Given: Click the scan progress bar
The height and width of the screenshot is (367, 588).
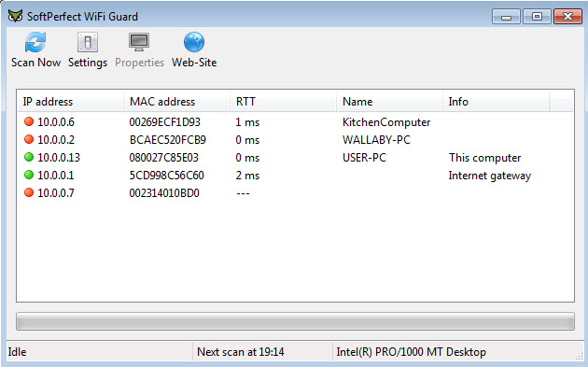Looking at the screenshot, I should 295,321.
